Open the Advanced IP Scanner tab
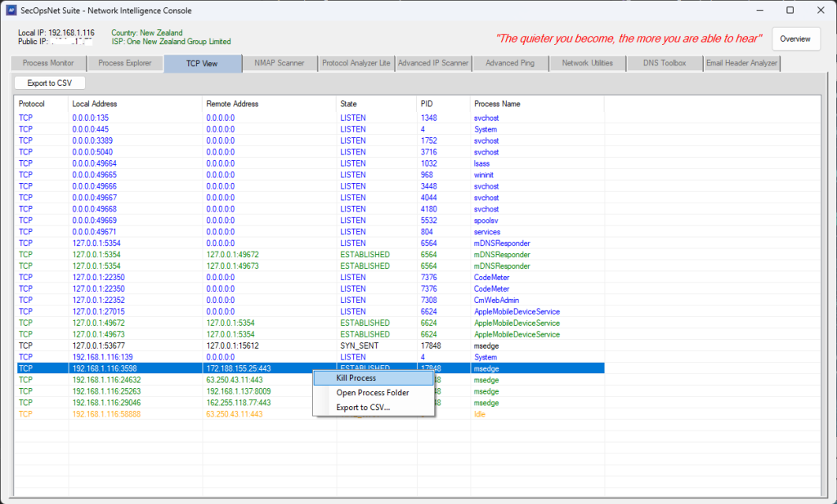Screen dimensions: 837x504 click(x=432, y=64)
